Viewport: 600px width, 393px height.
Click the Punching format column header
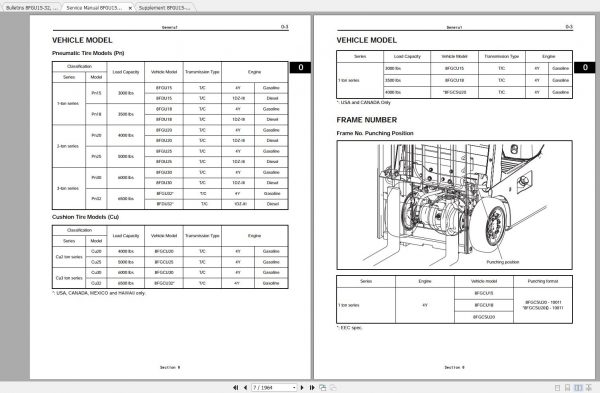pos(543,281)
